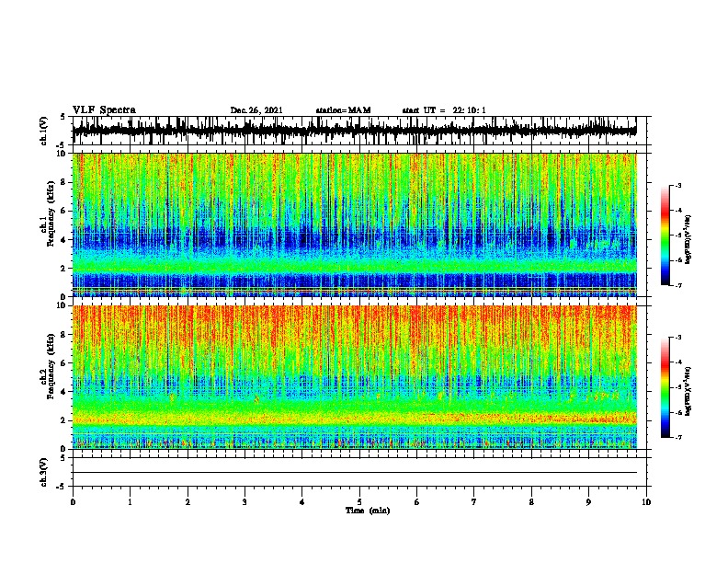Image resolution: width=728 pixels, height=563 pixels.
Task: Click the ch.1 frequency spectrogram plot
Action: point(354,224)
